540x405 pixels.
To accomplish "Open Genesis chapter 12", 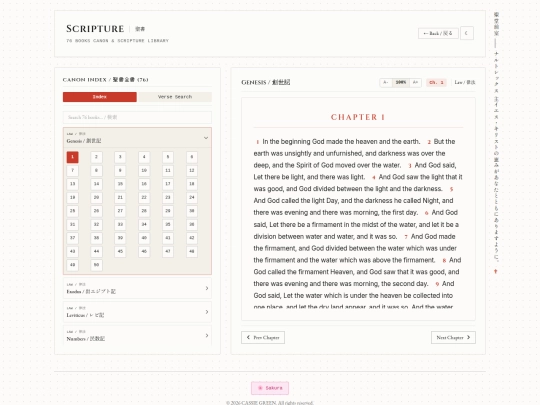I will [192, 170].
